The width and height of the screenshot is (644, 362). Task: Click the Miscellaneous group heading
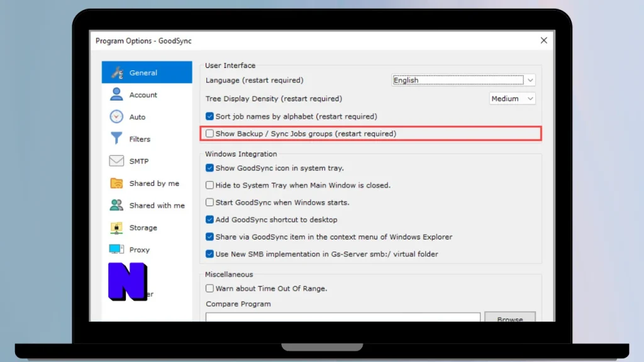229,274
